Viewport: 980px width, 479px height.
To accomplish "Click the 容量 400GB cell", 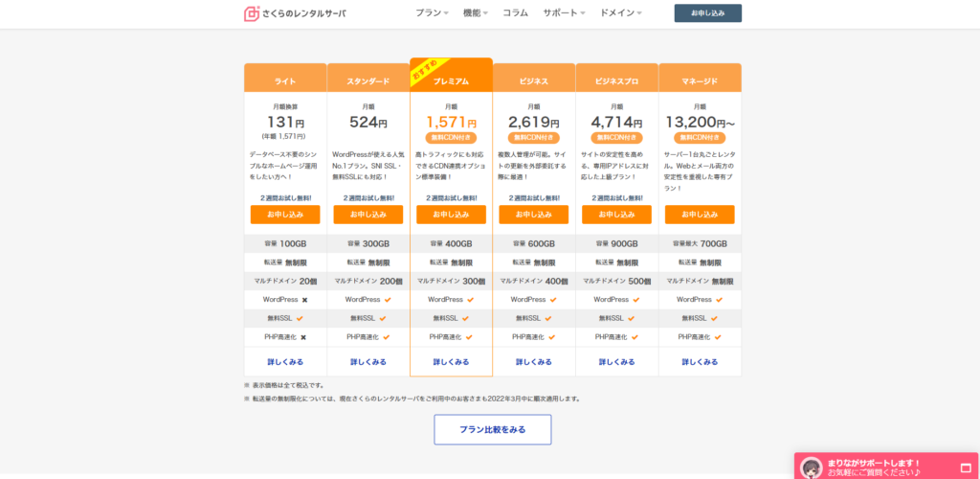I will 452,244.
